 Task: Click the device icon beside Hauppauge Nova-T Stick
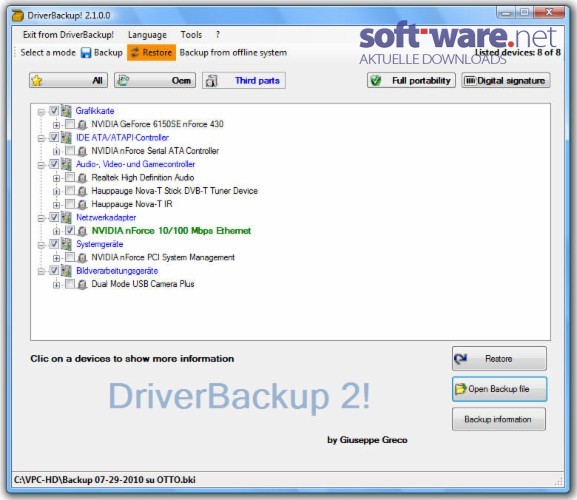tap(82, 191)
